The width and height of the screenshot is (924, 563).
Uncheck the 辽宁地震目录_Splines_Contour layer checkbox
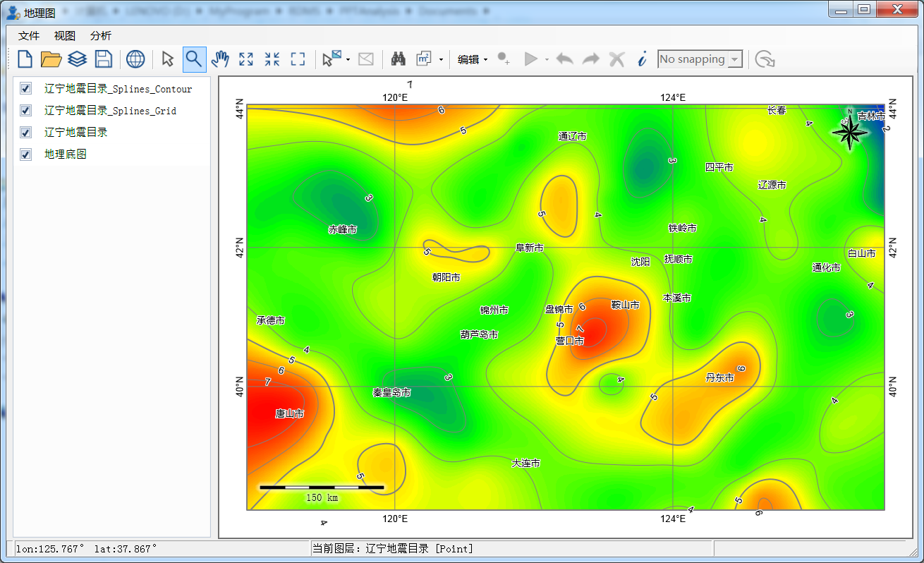pos(26,89)
